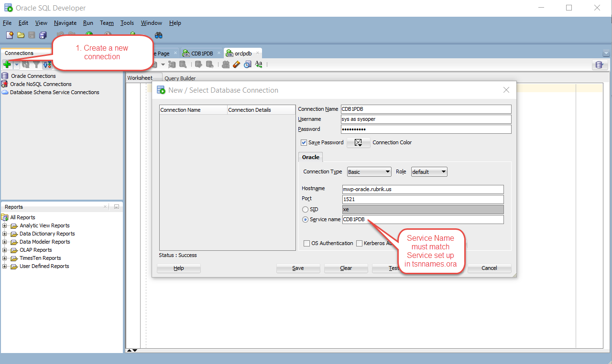Click the Port input field
This screenshot has height=364, width=612.
423,199
